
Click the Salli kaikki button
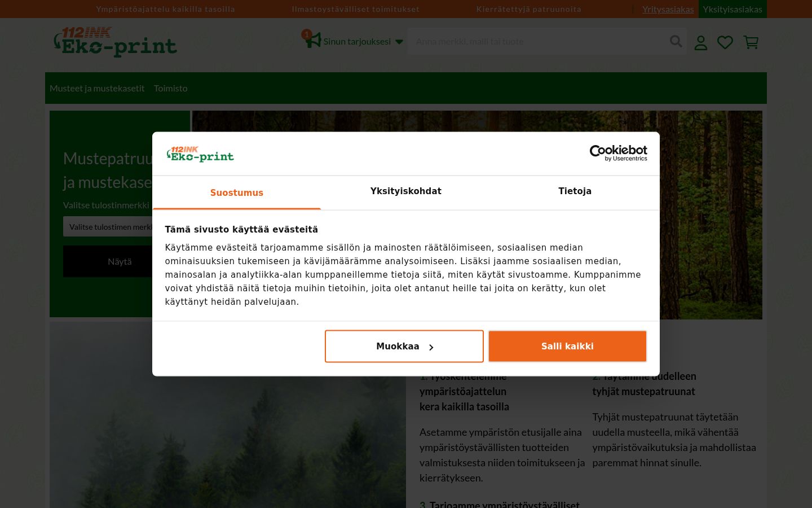tap(567, 346)
